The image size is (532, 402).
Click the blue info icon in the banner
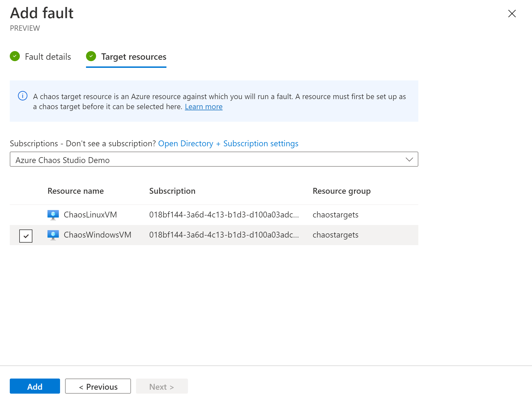pos(23,96)
